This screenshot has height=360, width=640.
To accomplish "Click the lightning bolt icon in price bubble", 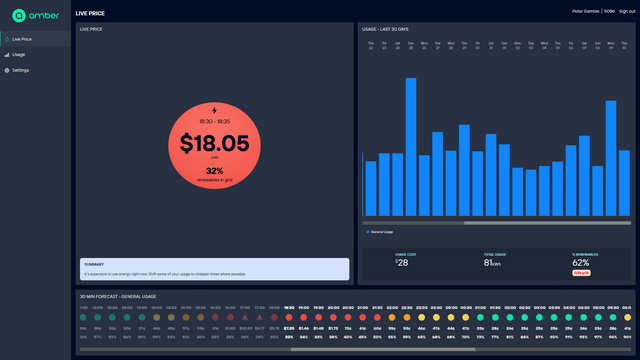I will pos(214,110).
